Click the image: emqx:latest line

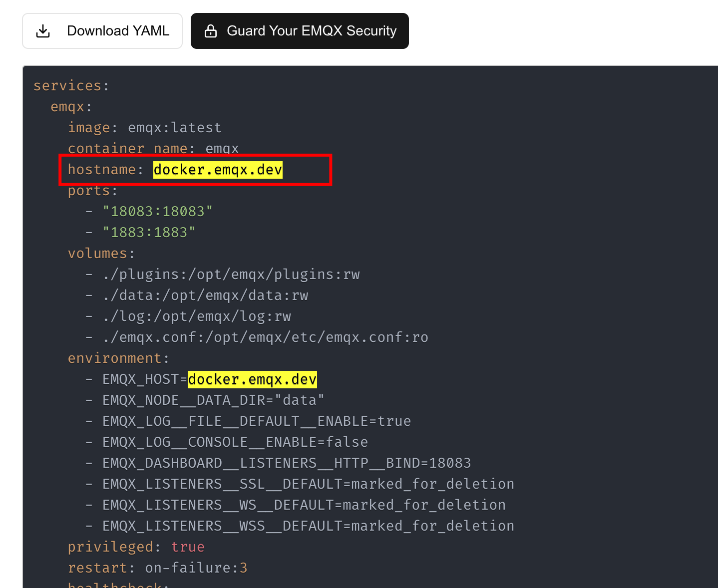(145, 128)
